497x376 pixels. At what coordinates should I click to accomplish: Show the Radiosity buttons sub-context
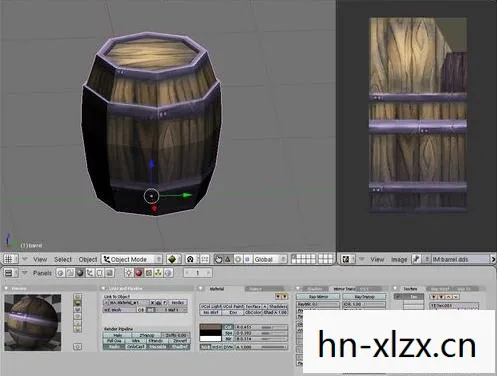[158, 273]
